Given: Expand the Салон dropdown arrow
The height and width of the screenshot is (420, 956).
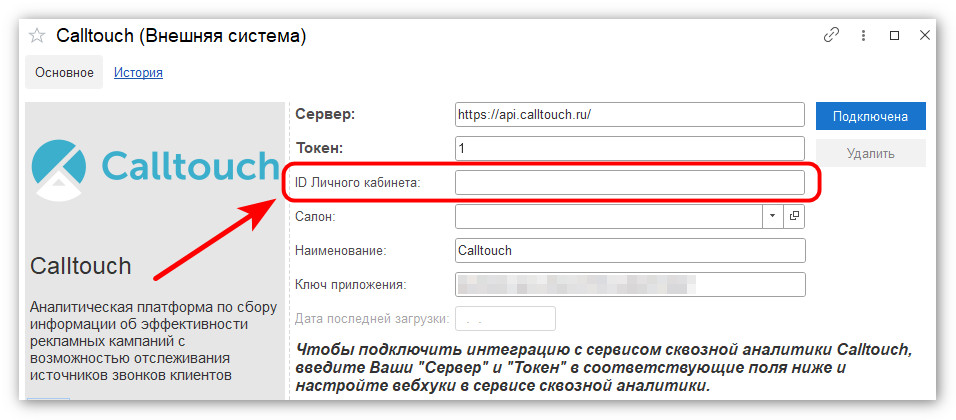Looking at the screenshot, I should pos(773,216).
